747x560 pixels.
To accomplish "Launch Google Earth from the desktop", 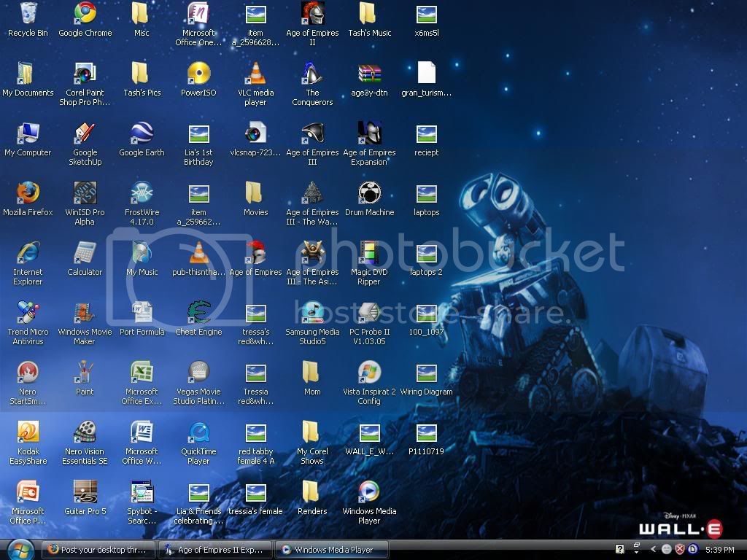I will [x=142, y=133].
